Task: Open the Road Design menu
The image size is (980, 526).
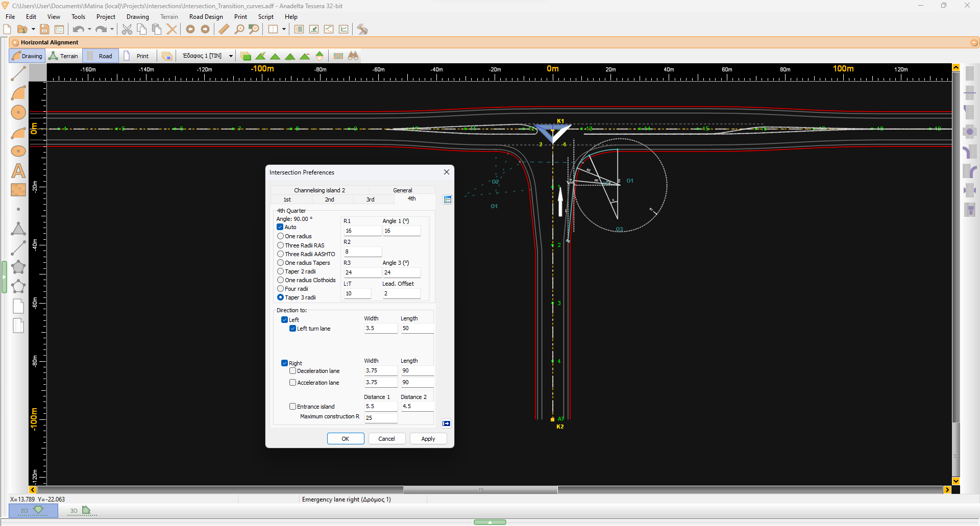Action: click(206, 16)
